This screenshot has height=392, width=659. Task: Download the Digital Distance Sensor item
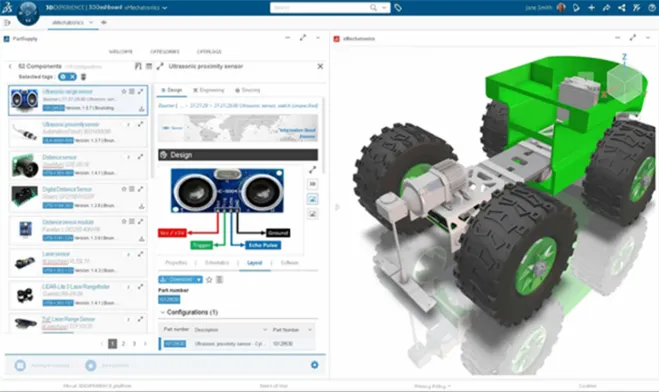[x=142, y=206]
